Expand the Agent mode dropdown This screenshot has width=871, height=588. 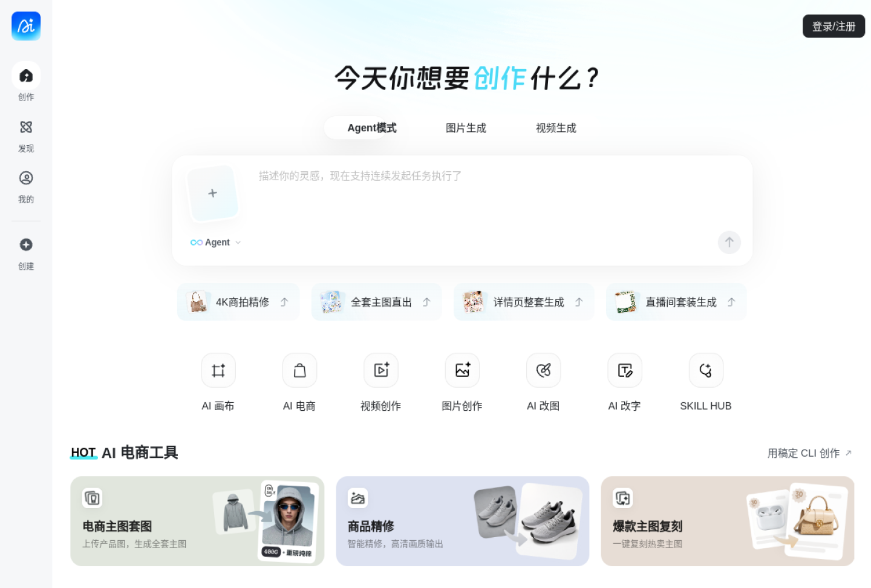(x=216, y=243)
